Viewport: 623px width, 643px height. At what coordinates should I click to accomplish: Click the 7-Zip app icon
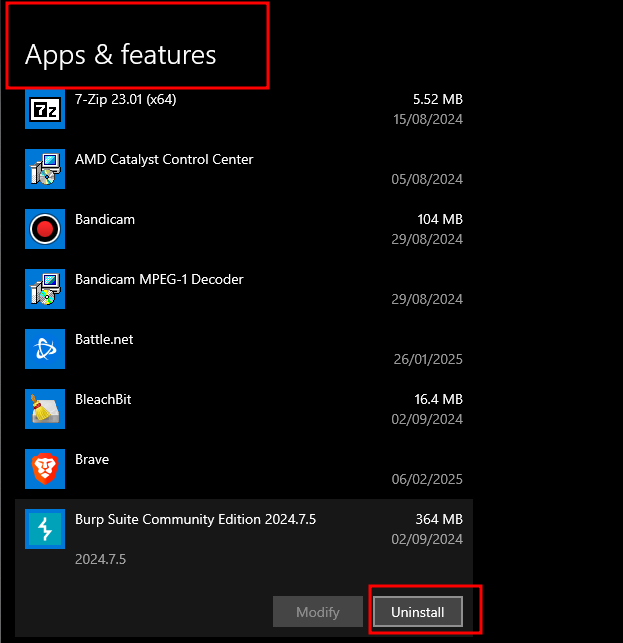pyautogui.click(x=45, y=109)
